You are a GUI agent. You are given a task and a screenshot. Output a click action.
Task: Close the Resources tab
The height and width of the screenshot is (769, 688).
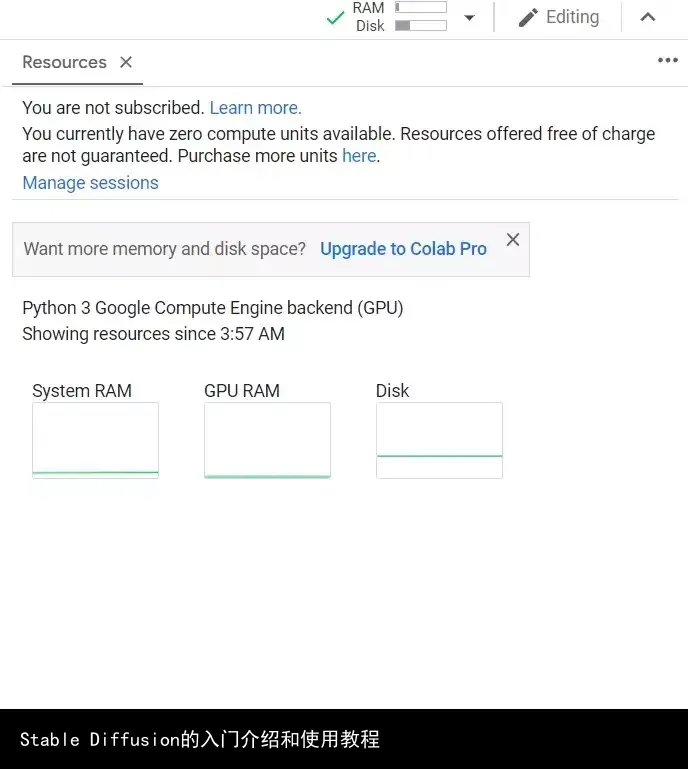tap(126, 62)
